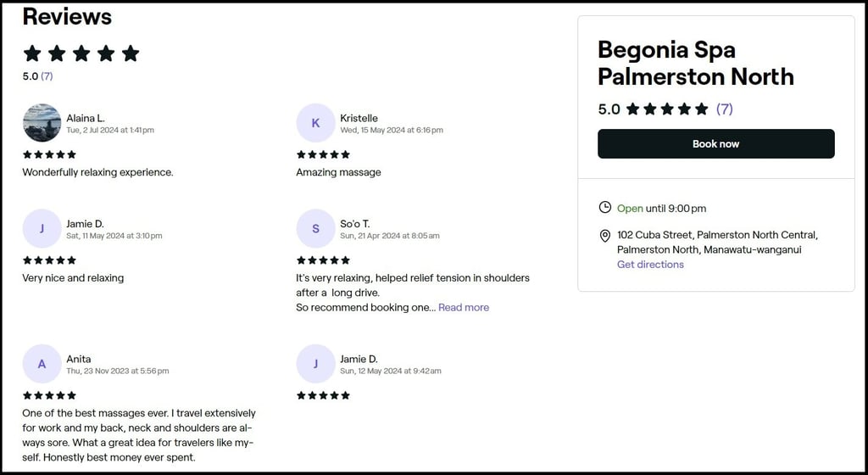
Task: Click the 102 Cuba Street address text
Action: point(717,242)
